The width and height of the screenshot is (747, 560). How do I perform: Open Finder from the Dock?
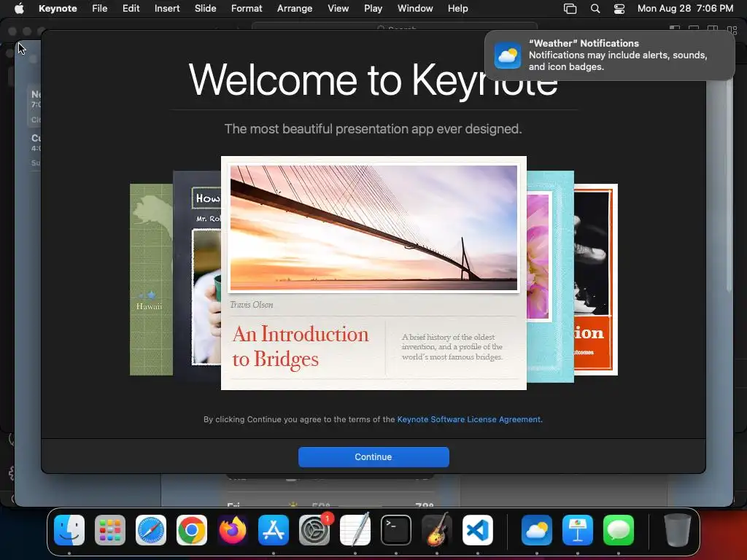point(69,530)
